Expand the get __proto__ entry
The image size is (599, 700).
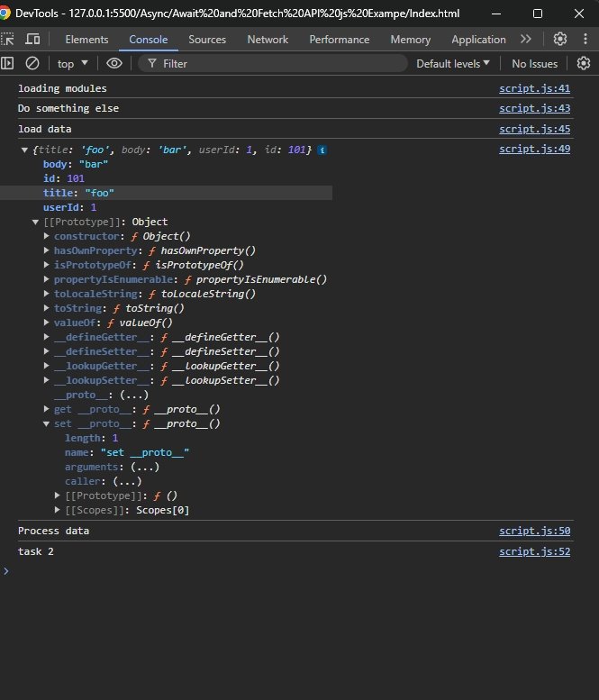(x=47, y=409)
